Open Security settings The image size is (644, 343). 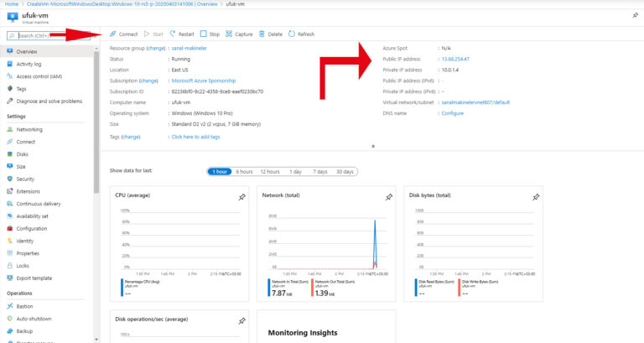pos(25,179)
